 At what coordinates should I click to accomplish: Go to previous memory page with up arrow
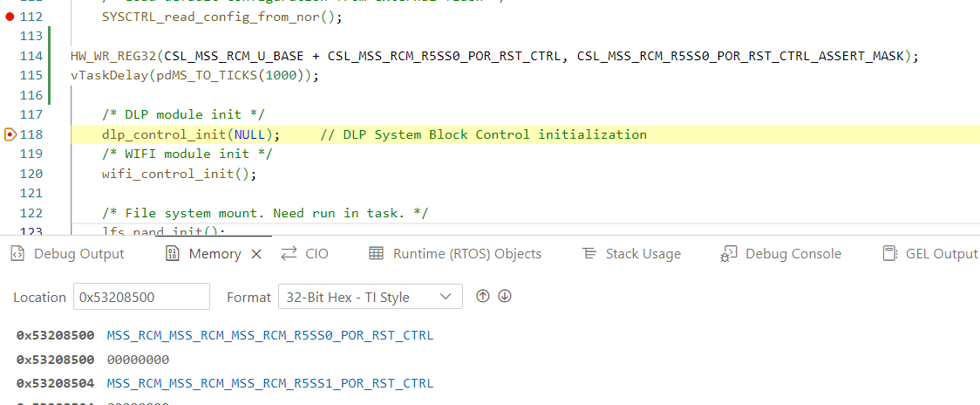pos(482,296)
